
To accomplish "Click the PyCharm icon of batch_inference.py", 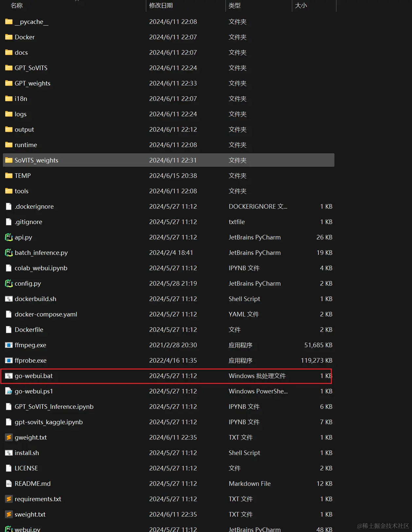I will coord(9,253).
